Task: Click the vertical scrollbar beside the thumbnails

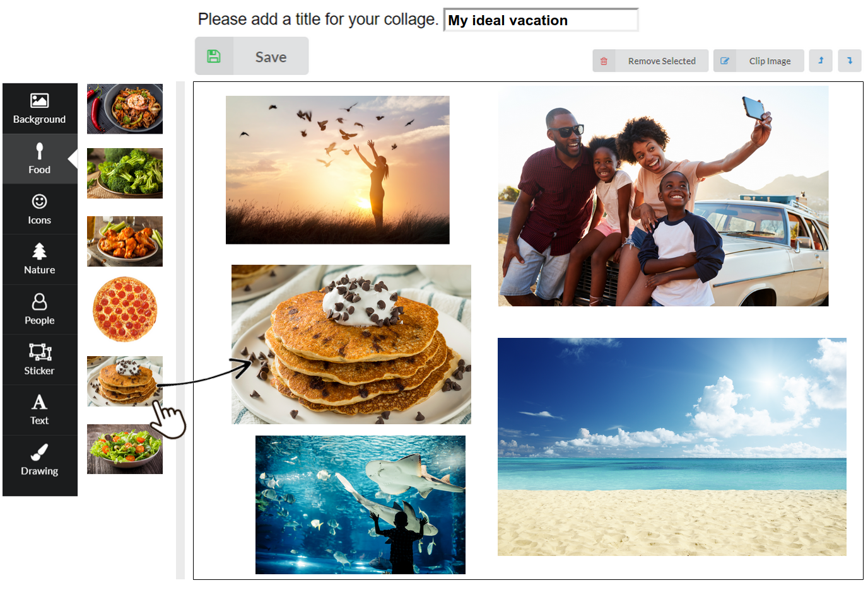Action: 180,330
